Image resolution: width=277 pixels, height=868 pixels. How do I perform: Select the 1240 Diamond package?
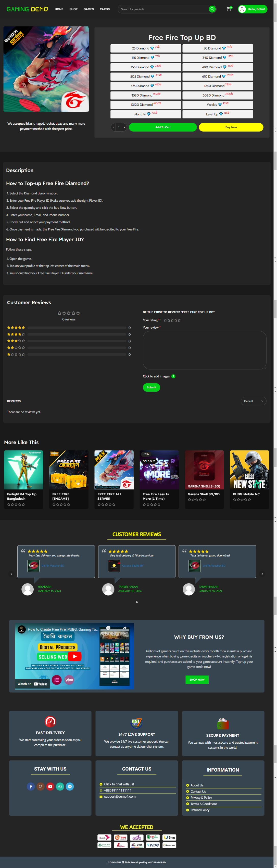click(x=217, y=86)
